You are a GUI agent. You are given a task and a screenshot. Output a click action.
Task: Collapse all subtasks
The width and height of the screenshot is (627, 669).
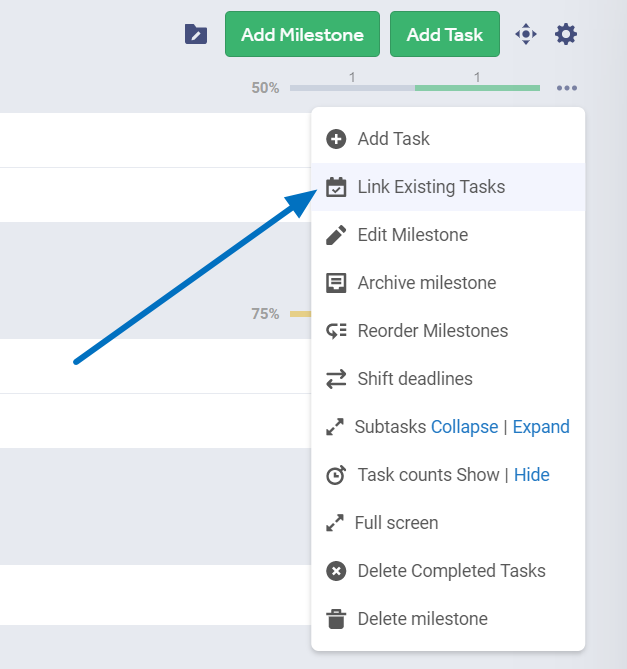(x=464, y=427)
